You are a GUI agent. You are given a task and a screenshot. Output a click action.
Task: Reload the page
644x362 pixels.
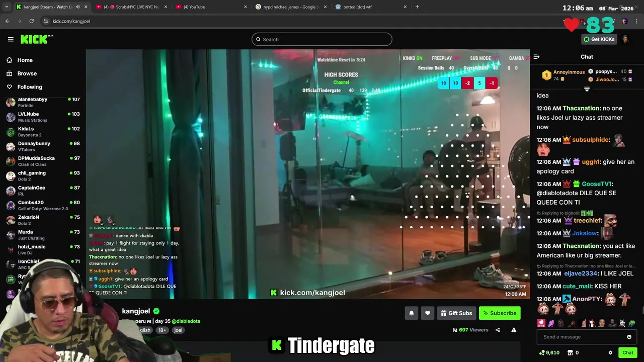point(31,21)
